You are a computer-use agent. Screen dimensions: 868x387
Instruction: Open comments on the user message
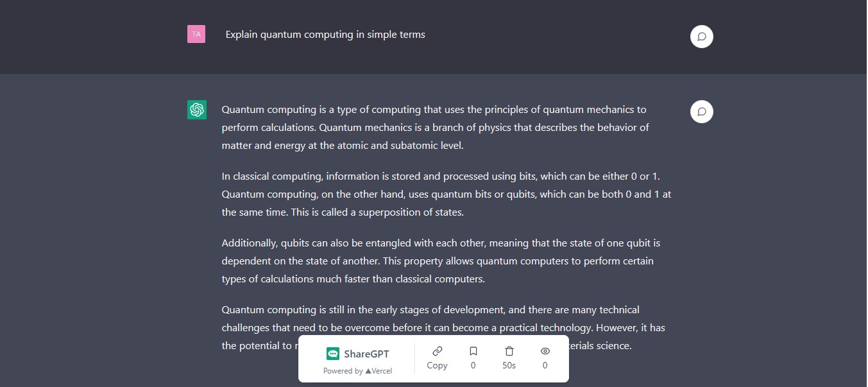[701, 37]
